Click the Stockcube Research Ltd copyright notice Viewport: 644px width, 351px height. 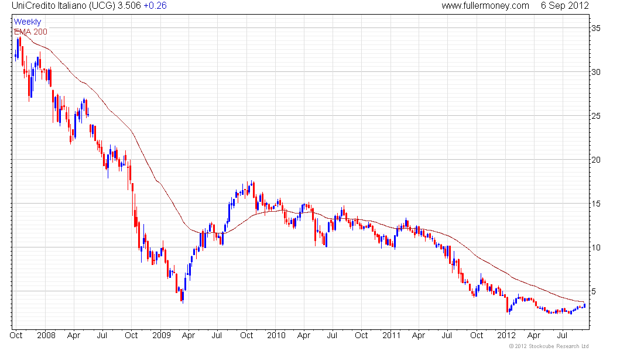click(x=549, y=346)
